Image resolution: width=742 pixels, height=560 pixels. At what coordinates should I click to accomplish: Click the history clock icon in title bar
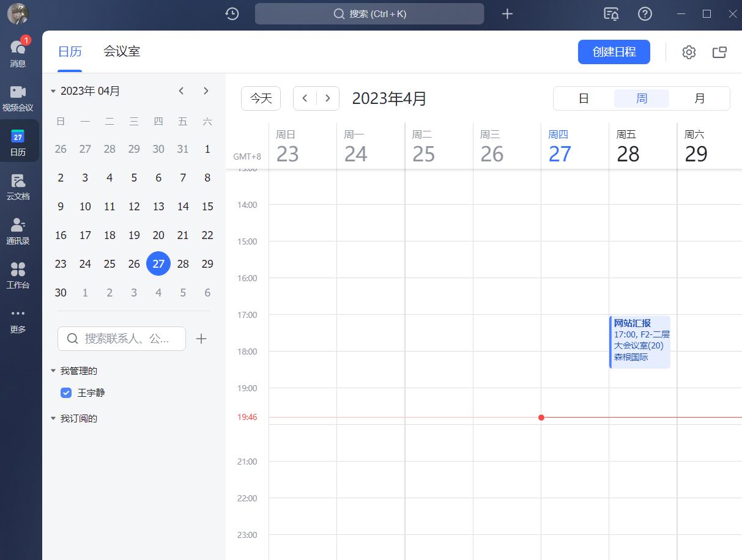232,13
